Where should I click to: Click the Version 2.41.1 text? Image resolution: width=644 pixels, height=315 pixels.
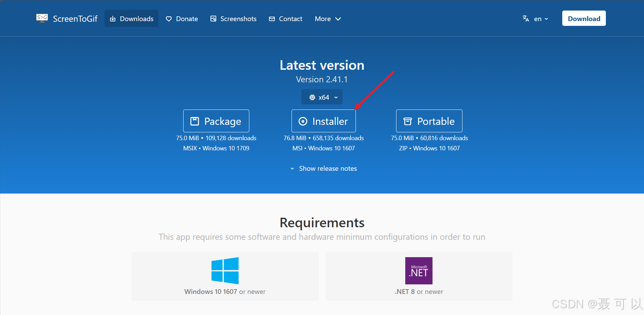coord(322,79)
